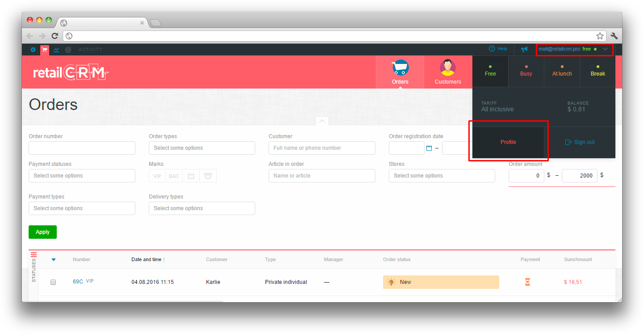Open the Order types dropdown
This screenshot has height=334, width=644.
tap(202, 148)
